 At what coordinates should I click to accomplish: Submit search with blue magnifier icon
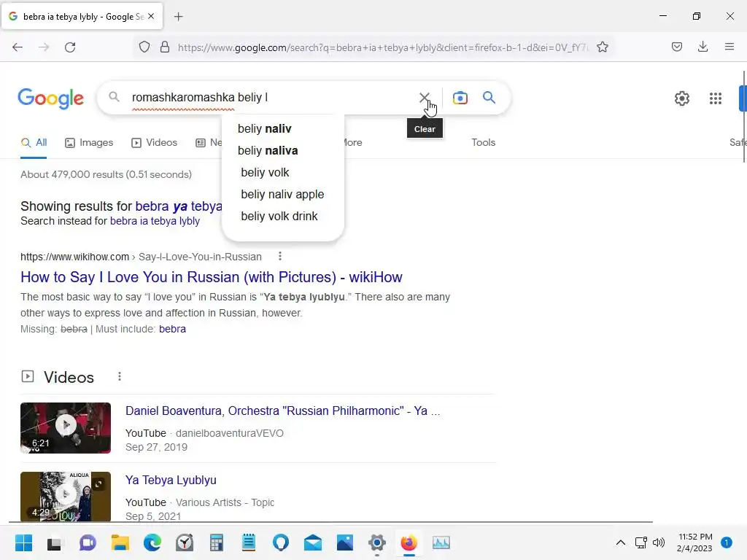tap(489, 98)
